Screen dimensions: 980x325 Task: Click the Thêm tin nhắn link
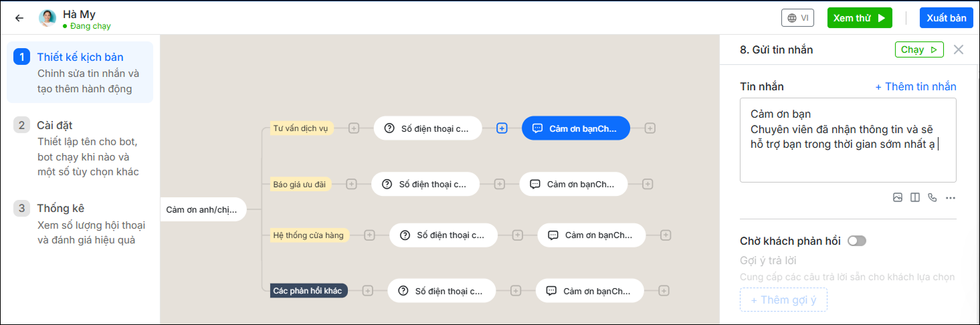pos(916,86)
